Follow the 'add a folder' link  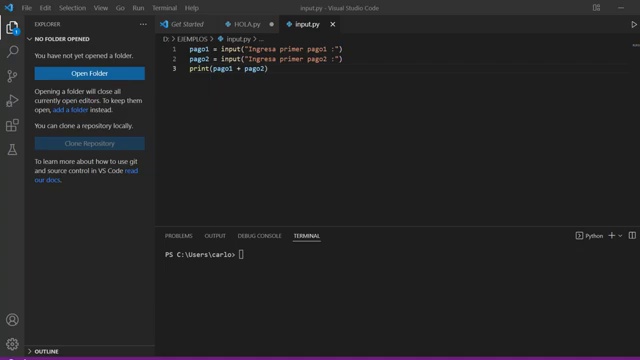[70, 110]
